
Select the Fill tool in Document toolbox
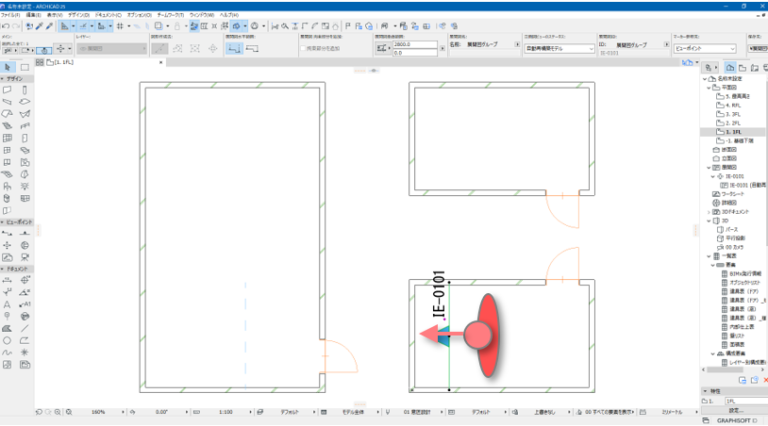pos(7,329)
